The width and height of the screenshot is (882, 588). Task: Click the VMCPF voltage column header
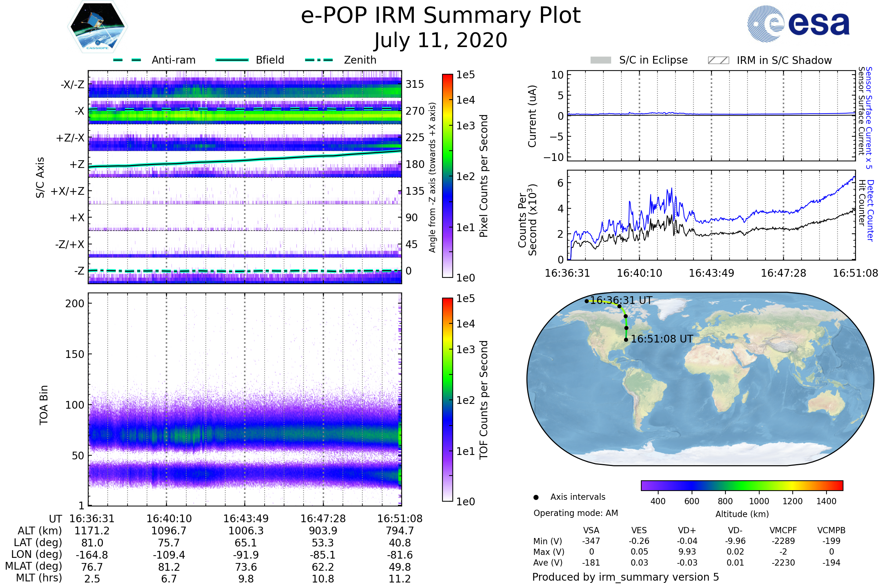pos(783,530)
